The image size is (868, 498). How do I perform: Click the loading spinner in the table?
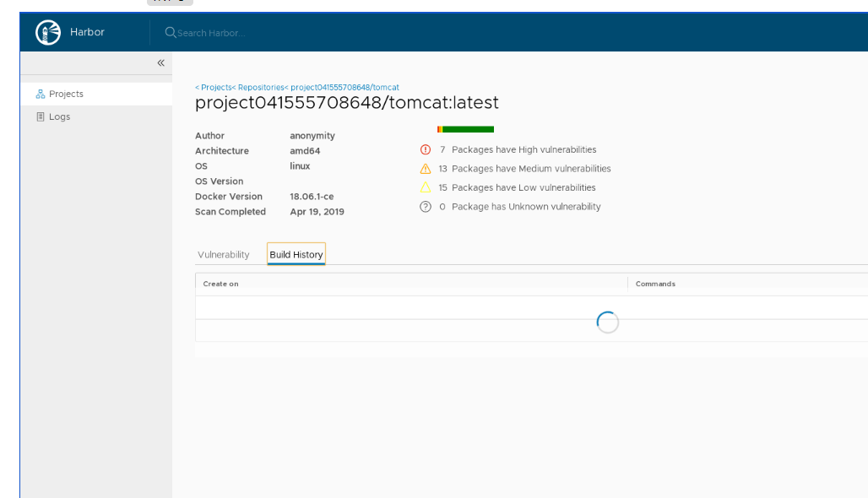click(x=607, y=322)
